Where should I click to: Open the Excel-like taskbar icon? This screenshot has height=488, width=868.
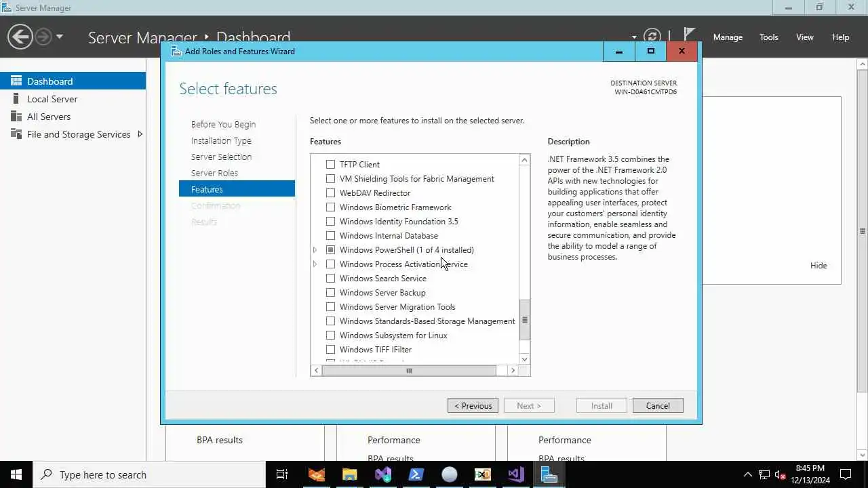482,474
